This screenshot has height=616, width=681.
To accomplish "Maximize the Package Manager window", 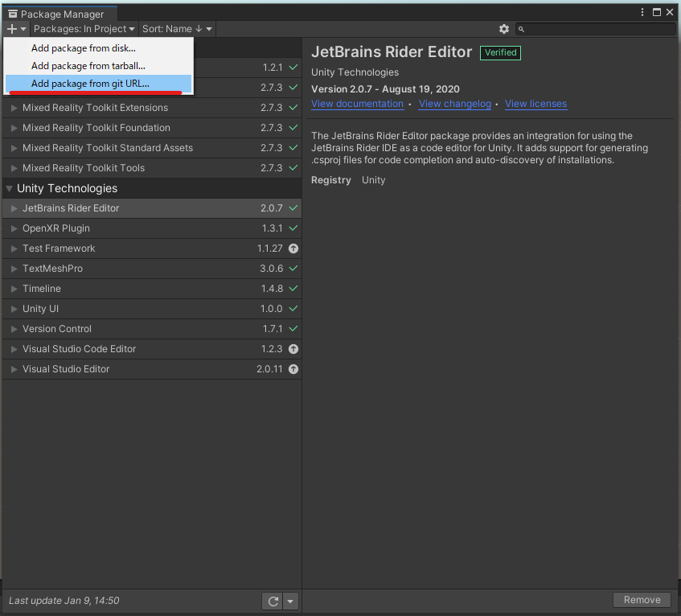I will pyautogui.click(x=657, y=12).
